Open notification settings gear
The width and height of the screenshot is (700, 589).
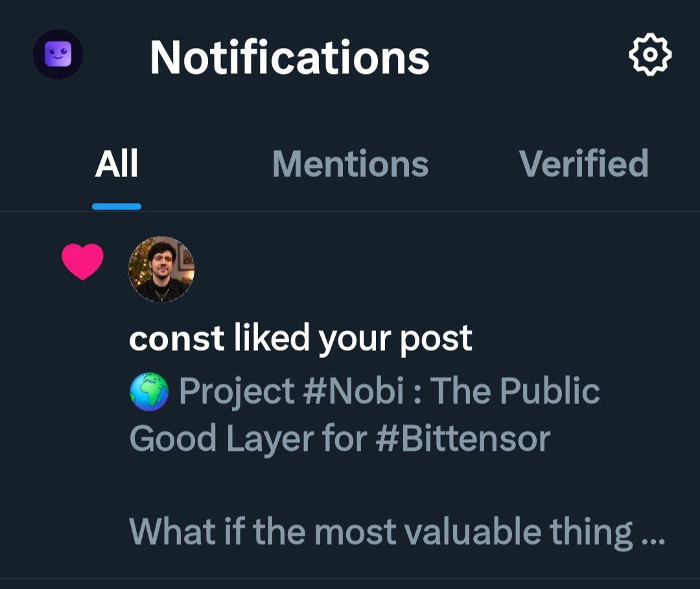coord(650,55)
